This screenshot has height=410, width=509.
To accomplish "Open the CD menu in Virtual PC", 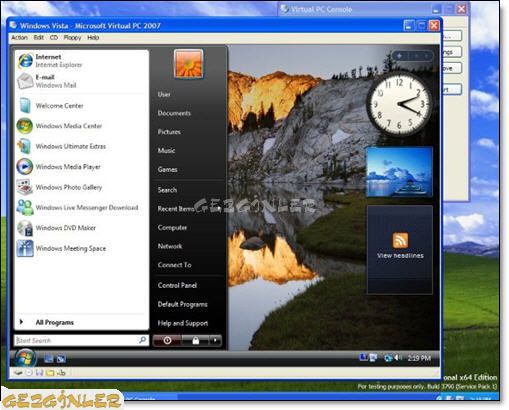I will [54, 38].
